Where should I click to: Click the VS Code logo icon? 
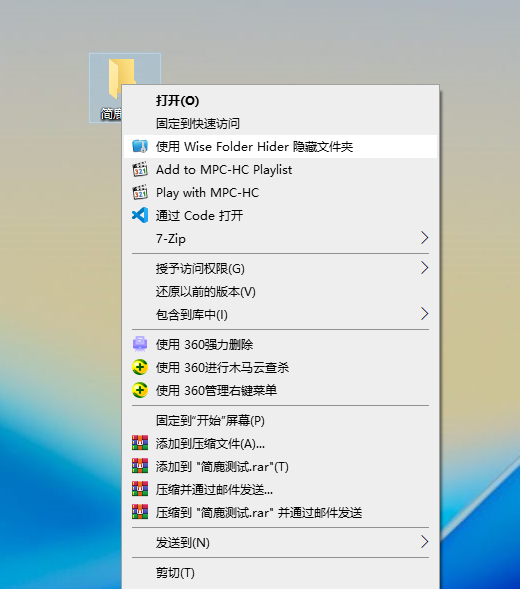pos(140,215)
